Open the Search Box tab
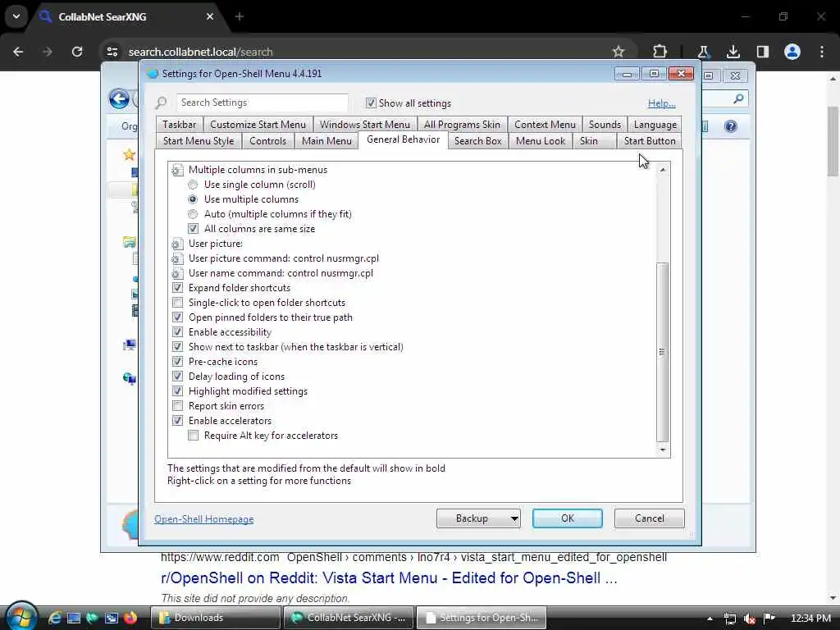 click(x=478, y=141)
